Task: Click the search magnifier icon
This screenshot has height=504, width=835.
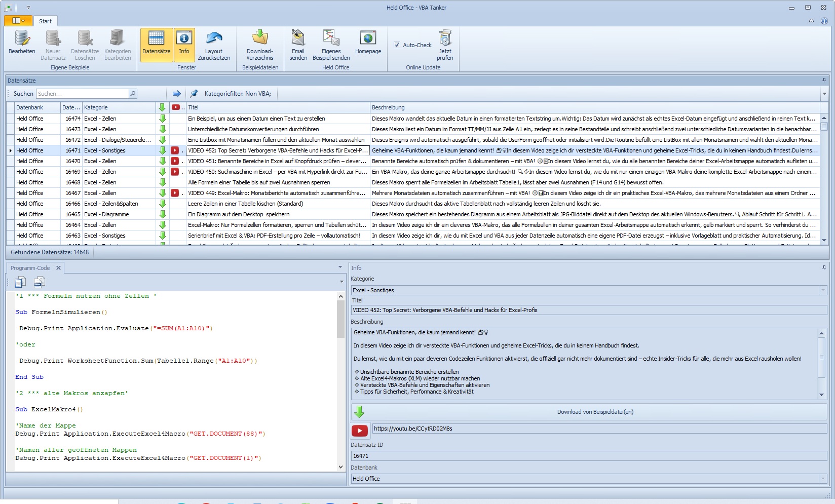Action: (133, 94)
